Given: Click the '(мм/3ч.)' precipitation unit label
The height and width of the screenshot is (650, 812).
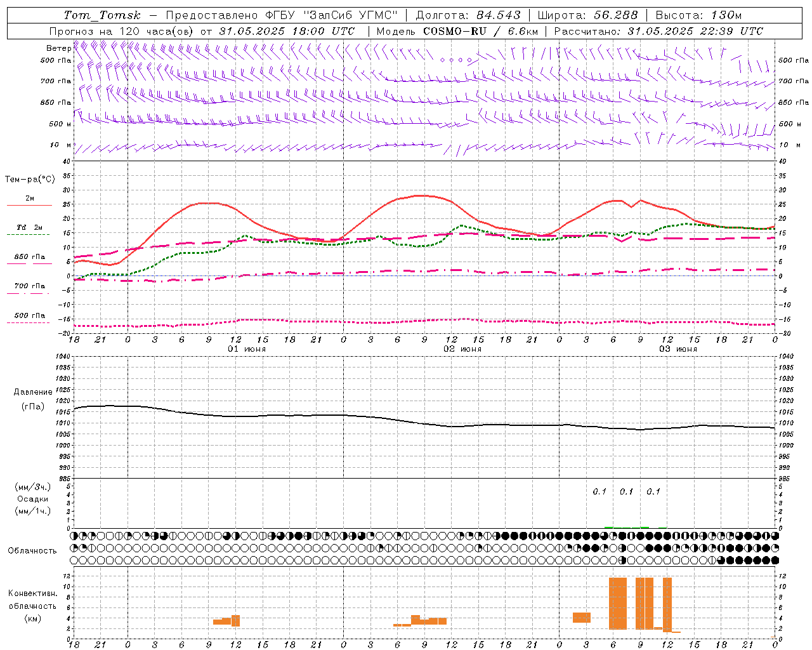Looking at the screenshot, I should (x=33, y=487).
